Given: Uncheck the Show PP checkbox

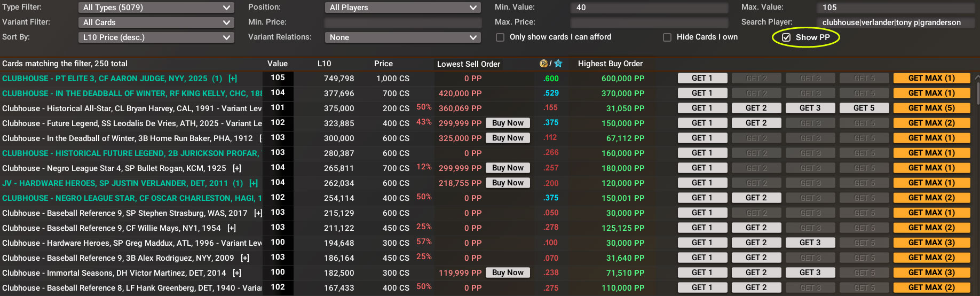Looking at the screenshot, I should (786, 37).
